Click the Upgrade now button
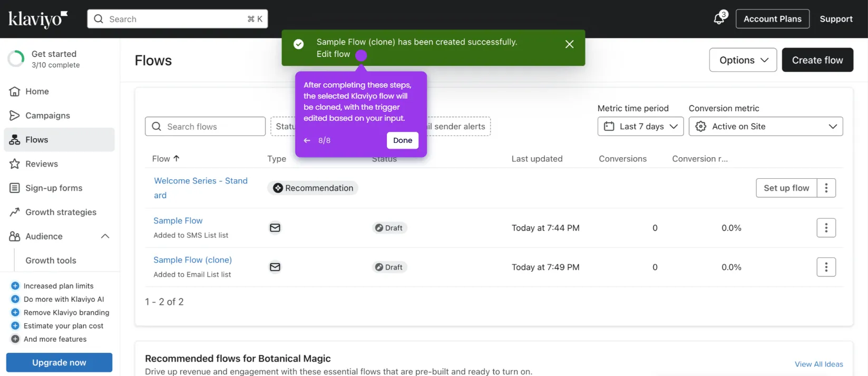 coord(59,363)
